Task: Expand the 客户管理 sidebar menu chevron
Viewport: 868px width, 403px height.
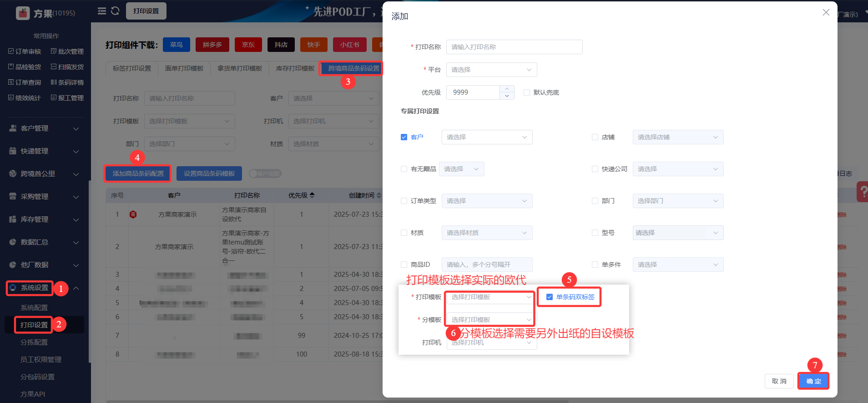Action: pyautogui.click(x=76, y=129)
